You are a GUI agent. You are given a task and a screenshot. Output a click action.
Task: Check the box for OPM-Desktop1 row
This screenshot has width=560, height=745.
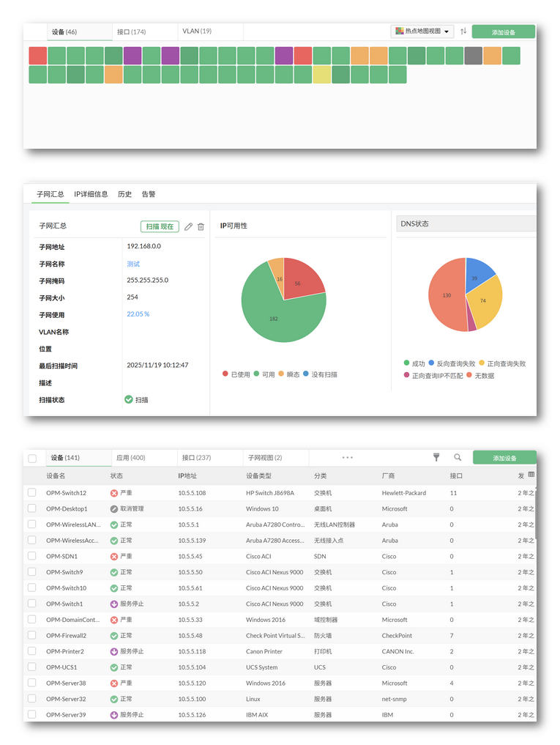[x=31, y=508]
